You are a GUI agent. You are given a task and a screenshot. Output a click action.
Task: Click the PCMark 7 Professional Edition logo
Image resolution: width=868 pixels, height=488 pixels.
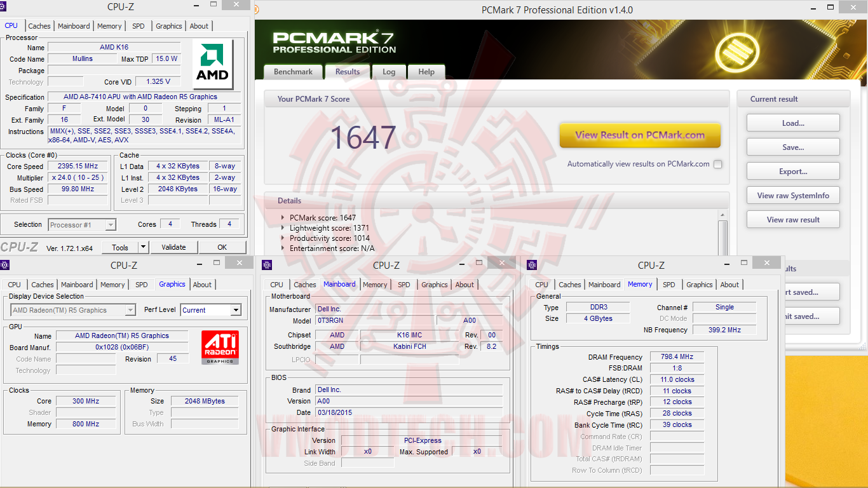click(334, 42)
